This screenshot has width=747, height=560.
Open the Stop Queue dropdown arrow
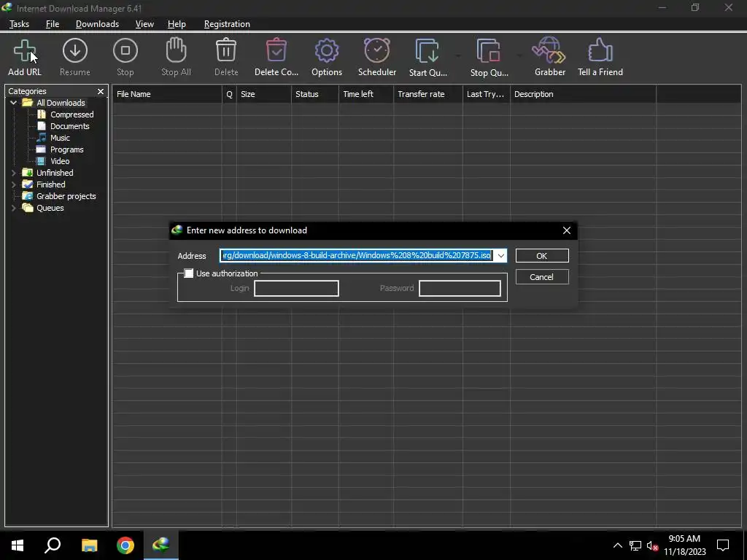pos(519,55)
